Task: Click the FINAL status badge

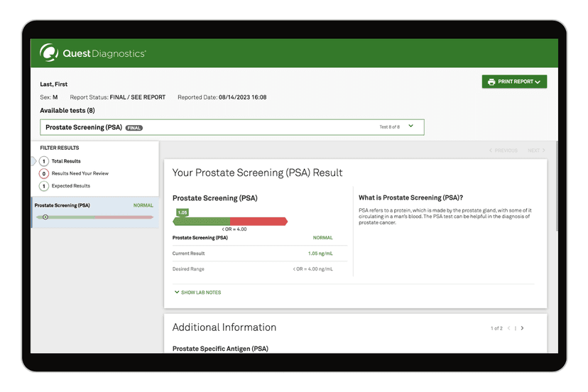Action: [134, 128]
